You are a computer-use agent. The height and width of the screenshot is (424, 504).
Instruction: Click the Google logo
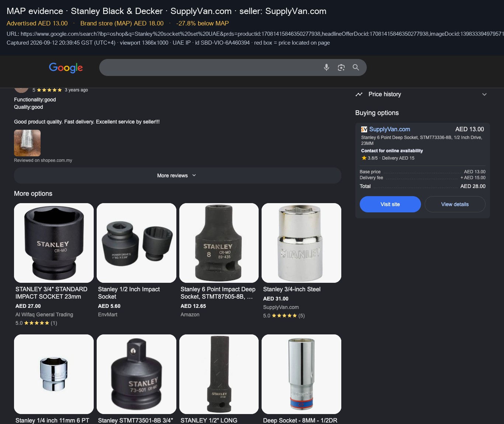66,67
